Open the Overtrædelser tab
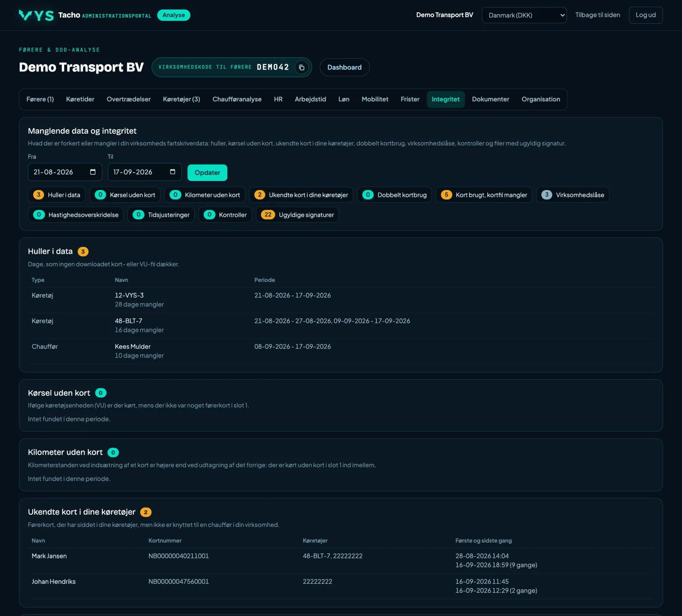Screen dimensions: 682x616 pyautogui.click(x=129, y=99)
